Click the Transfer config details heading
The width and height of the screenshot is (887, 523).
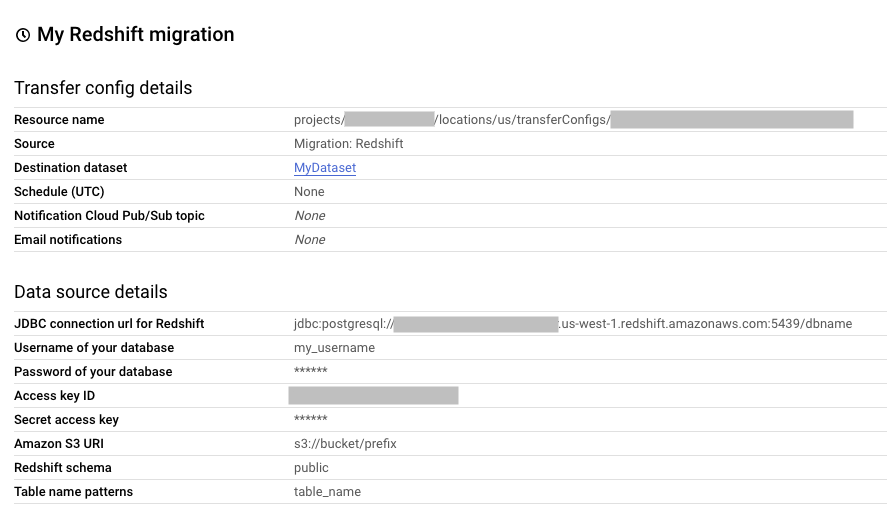pos(103,88)
